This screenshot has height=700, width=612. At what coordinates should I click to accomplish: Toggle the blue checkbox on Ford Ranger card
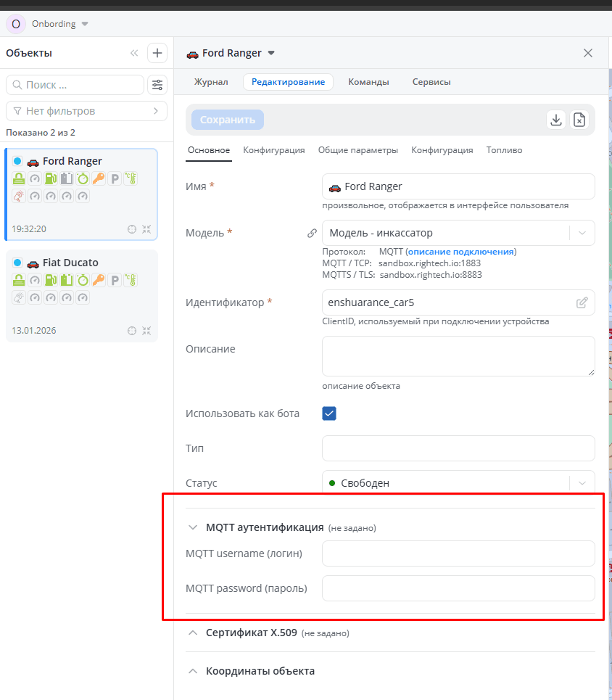click(x=17, y=161)
